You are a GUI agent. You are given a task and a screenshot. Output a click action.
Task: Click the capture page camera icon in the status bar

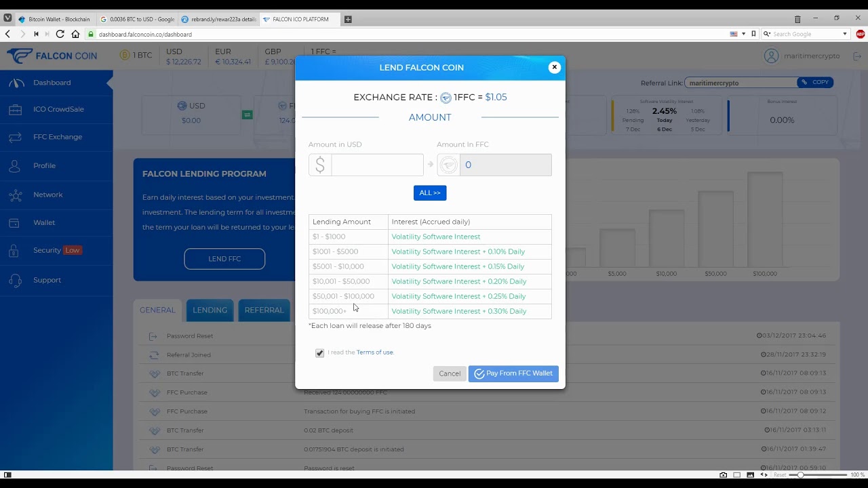[x=724, y=474]
